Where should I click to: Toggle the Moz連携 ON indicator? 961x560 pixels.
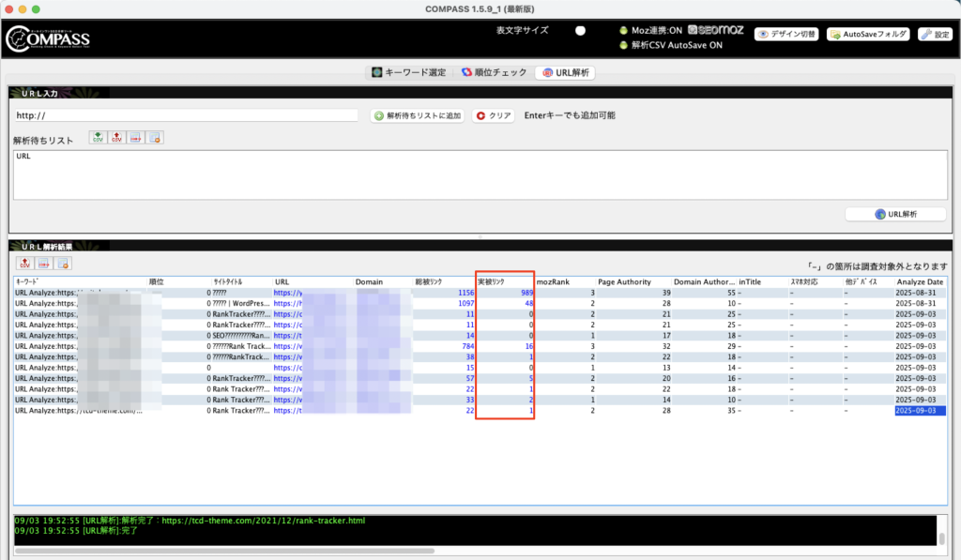(623, 31)
